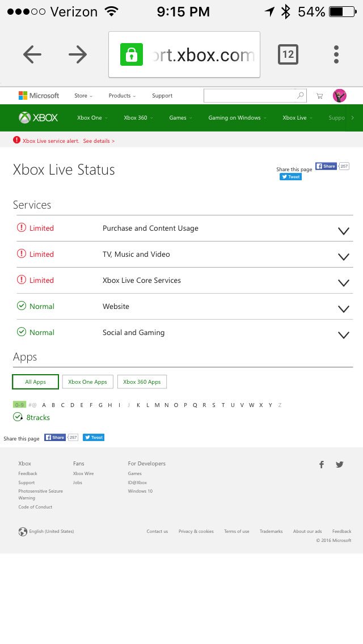This screenshot has width=363, height=644.
Task: Expand TV, Music and Video row
Action: [x=343, y=257]
